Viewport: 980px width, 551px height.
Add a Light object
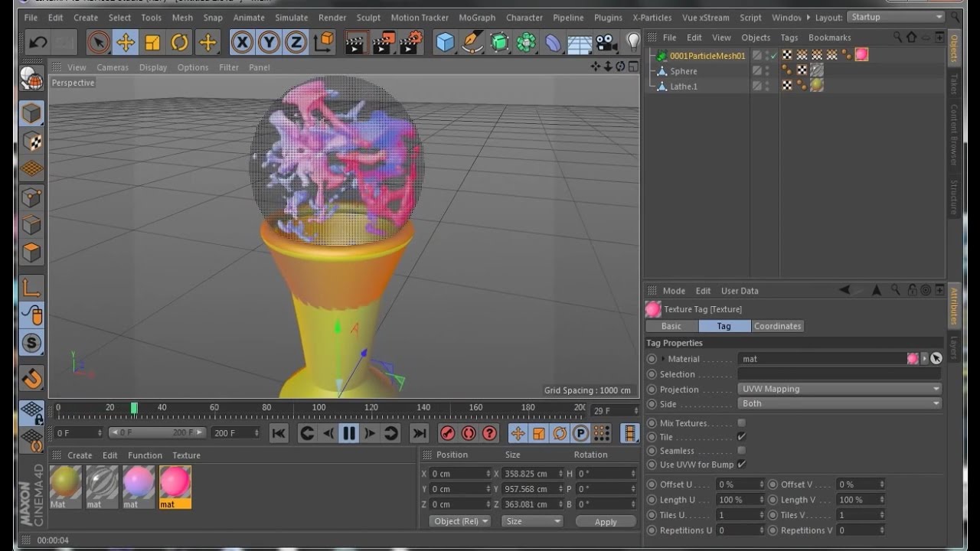coord(632,43)
